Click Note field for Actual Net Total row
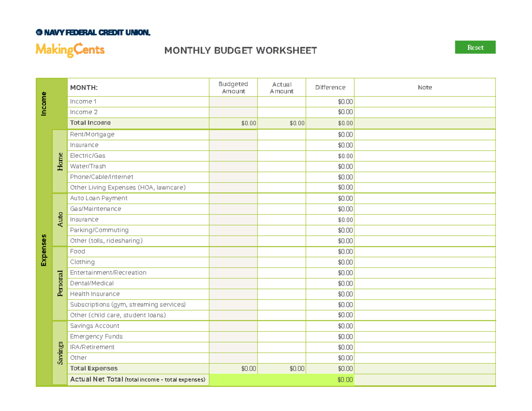Image resolution: width=532 pixels, height=411 pixels. [425, 380]
